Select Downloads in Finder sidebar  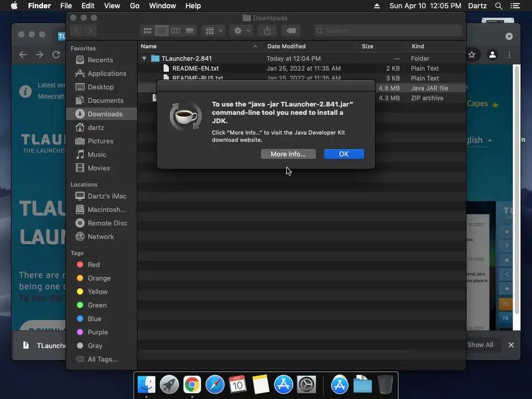tap(101, 114)
